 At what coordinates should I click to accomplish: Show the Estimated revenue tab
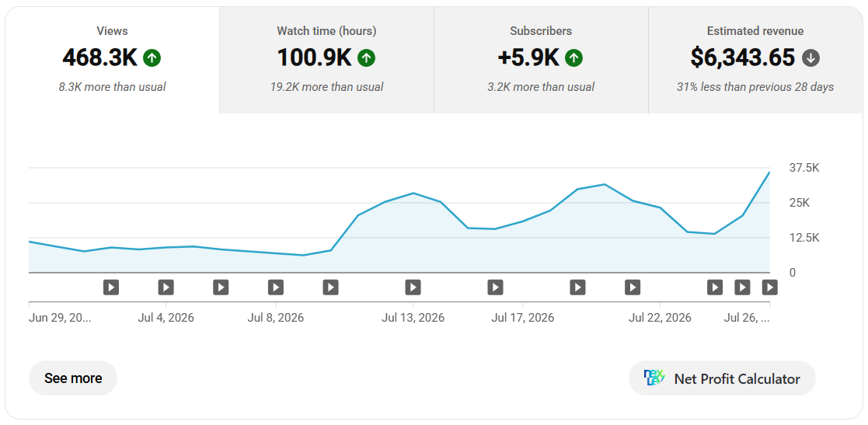pos(755,61)
